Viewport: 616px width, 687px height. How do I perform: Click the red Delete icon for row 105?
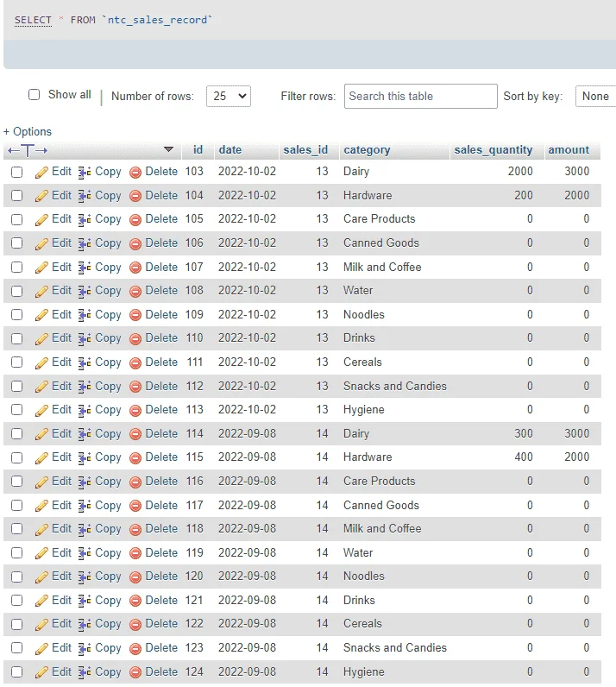coord(135,219)
